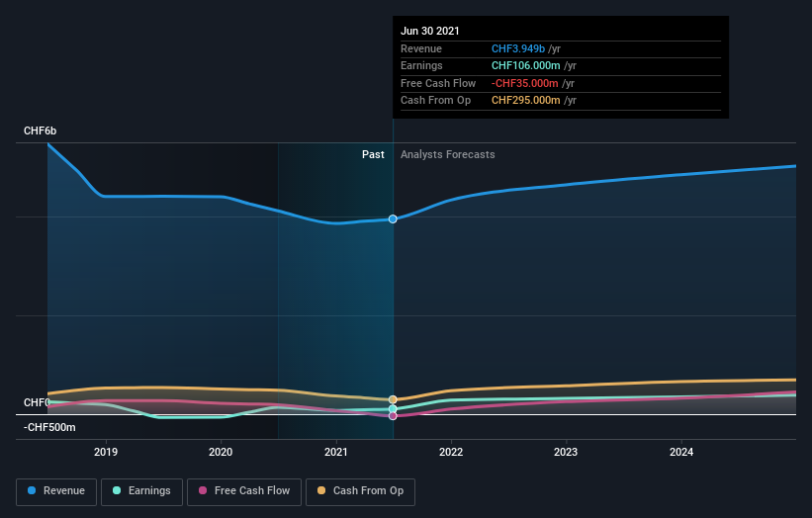This screenshot has width=812, height=518.
Task: Click the CHF6b y-axis label
Action: tap(40, 130)
